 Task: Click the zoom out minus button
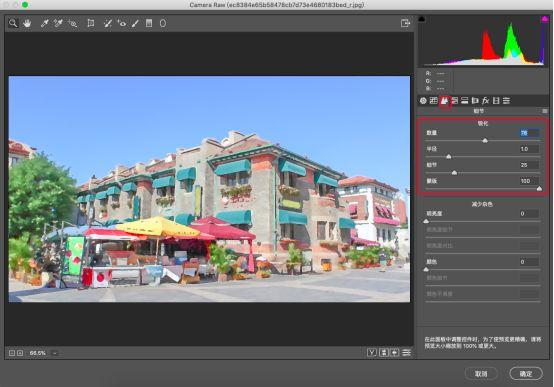(12, 353)
